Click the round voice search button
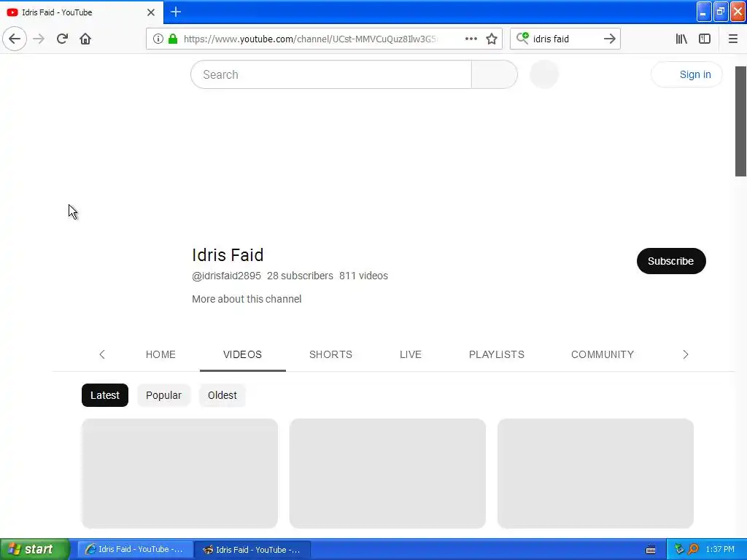 point(544,74)
